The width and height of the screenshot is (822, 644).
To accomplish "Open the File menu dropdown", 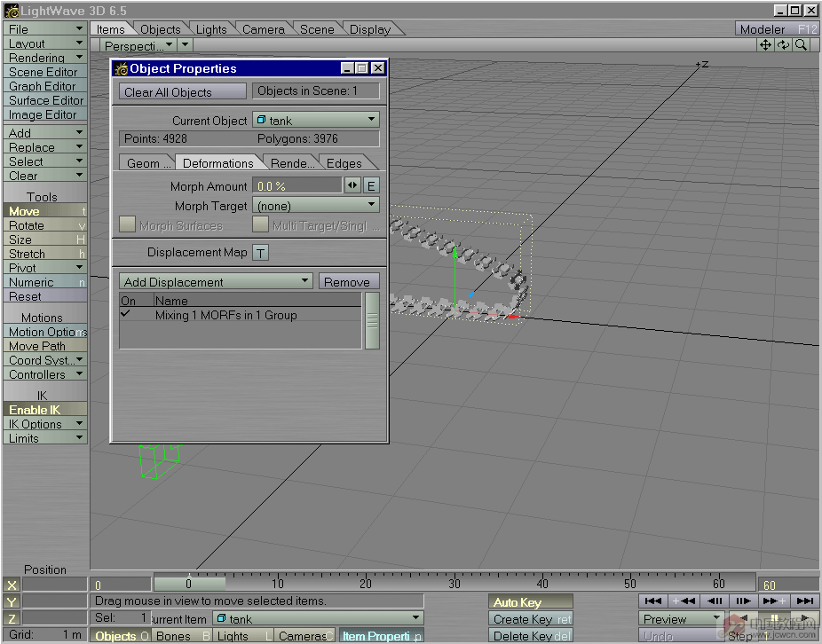I will [x=45, y=28].
